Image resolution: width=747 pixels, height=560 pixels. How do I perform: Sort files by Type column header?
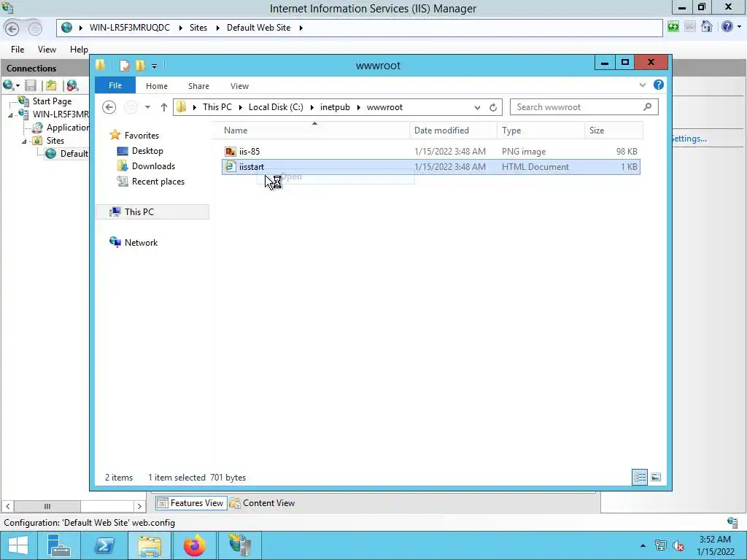click(541, 131)
